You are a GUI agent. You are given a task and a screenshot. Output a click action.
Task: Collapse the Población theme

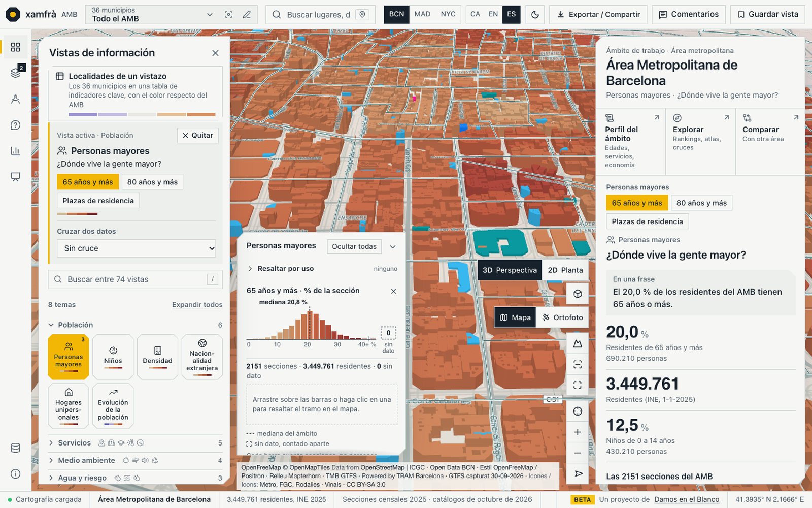pos(135,325)
